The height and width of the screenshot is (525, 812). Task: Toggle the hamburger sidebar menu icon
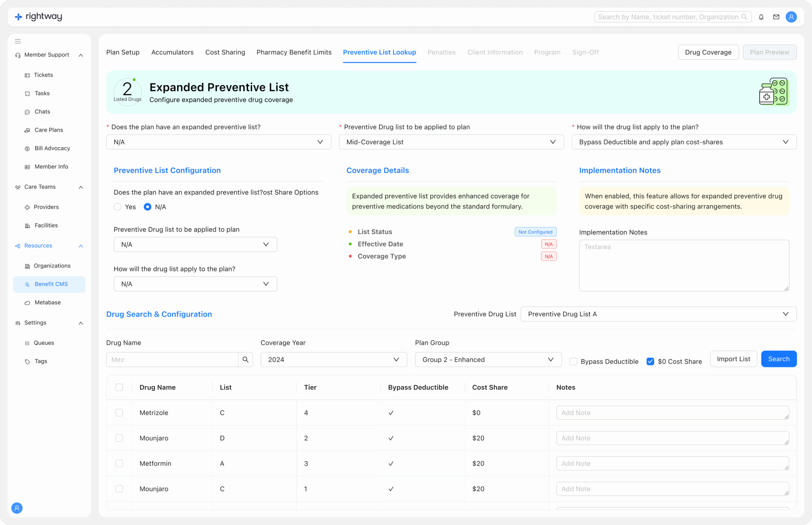[18, 42]
